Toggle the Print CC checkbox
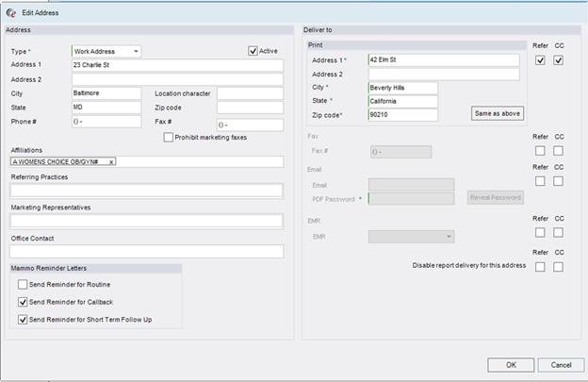Viewport: 588px width, 382px height. (x=559, y=60)
